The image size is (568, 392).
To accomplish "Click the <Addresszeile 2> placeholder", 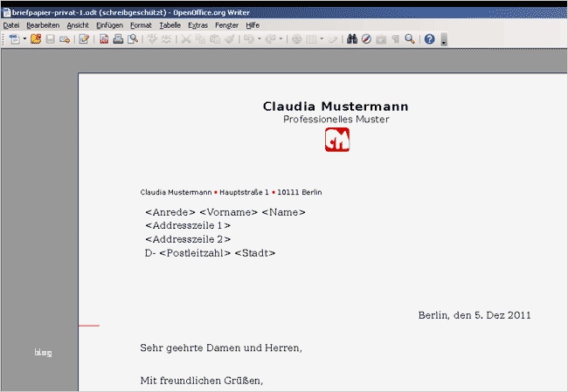I will [x=188, y=239].
